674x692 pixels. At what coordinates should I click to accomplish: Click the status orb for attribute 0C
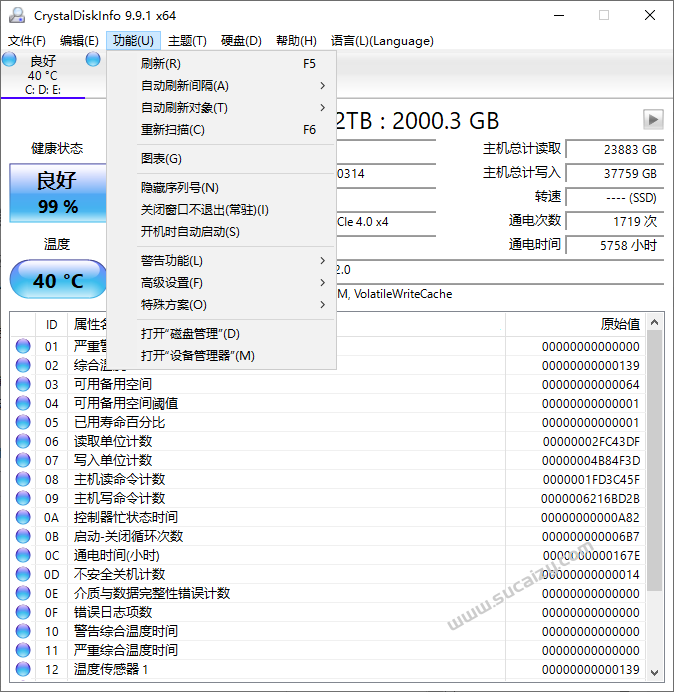(23, 555)
